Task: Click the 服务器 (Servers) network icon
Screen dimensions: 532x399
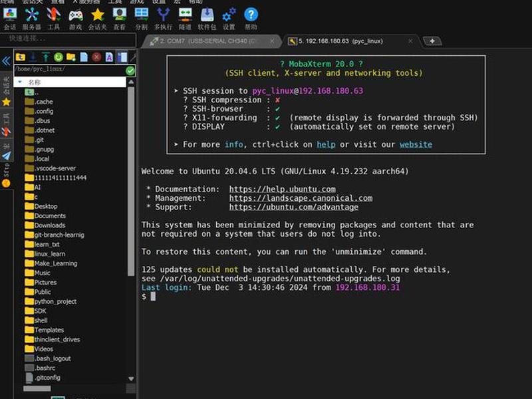Action: 31,19
